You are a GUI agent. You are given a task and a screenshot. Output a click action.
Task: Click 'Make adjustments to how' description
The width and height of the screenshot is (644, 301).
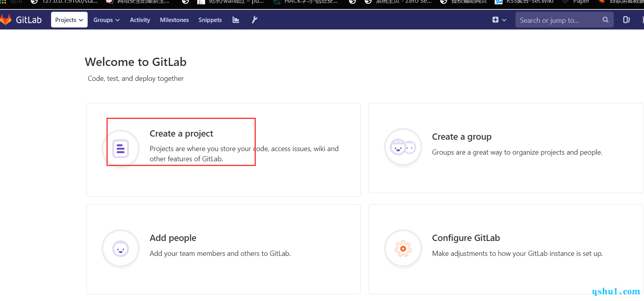tap(517, 254)
